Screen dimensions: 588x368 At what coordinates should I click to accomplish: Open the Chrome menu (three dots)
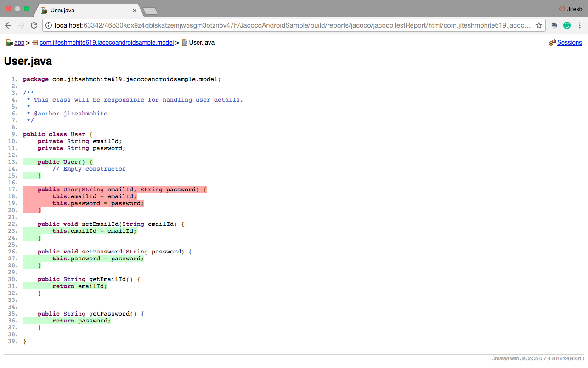pyautogui.click(x=580, y=26)
